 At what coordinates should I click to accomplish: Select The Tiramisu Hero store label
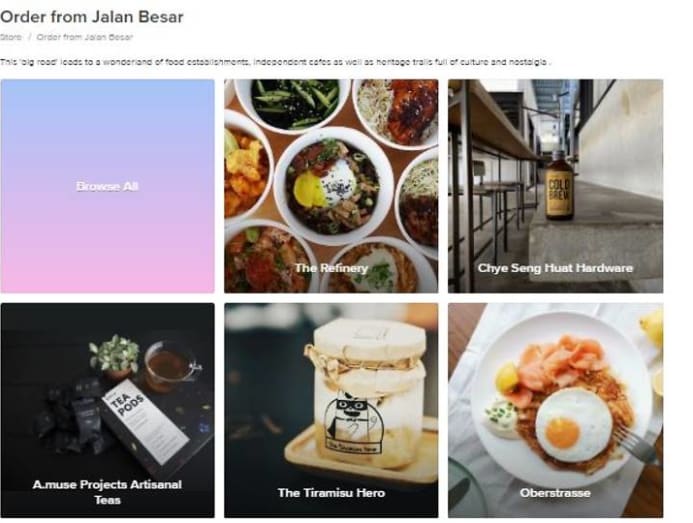(x=331, y=492)
